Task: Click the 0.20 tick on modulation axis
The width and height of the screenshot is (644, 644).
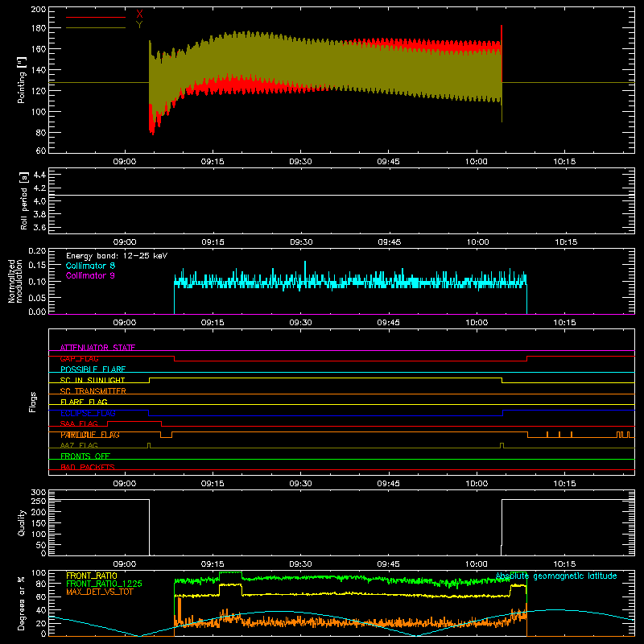Action: pos(37,251)
